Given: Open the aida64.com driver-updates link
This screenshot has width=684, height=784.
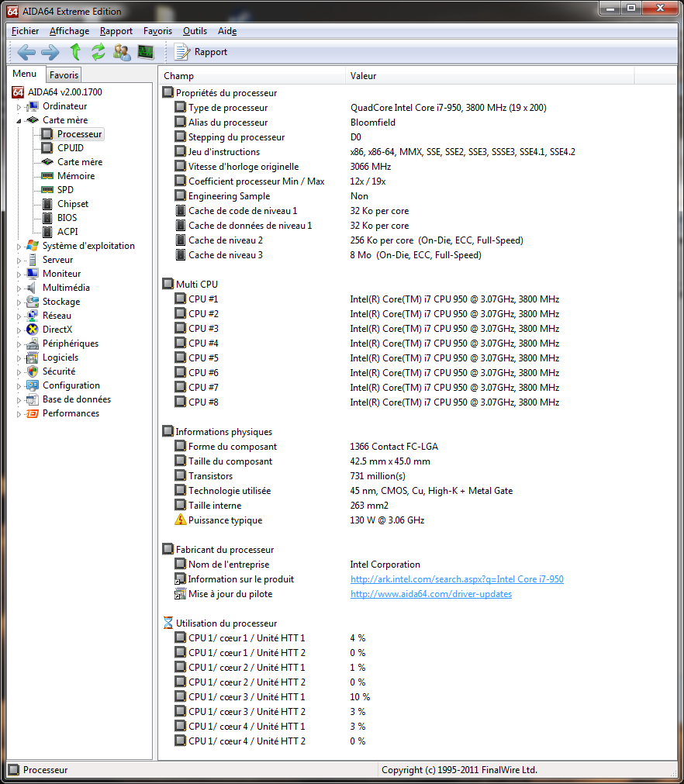Looking at the screenshot, I should 431,594.
